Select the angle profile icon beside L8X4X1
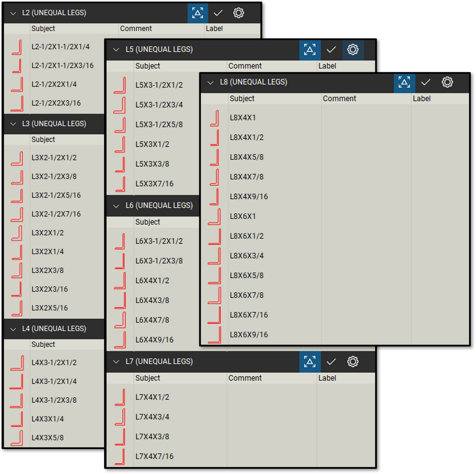The width and height of the screenshot is (476, 474). click(x=216, y=118)
